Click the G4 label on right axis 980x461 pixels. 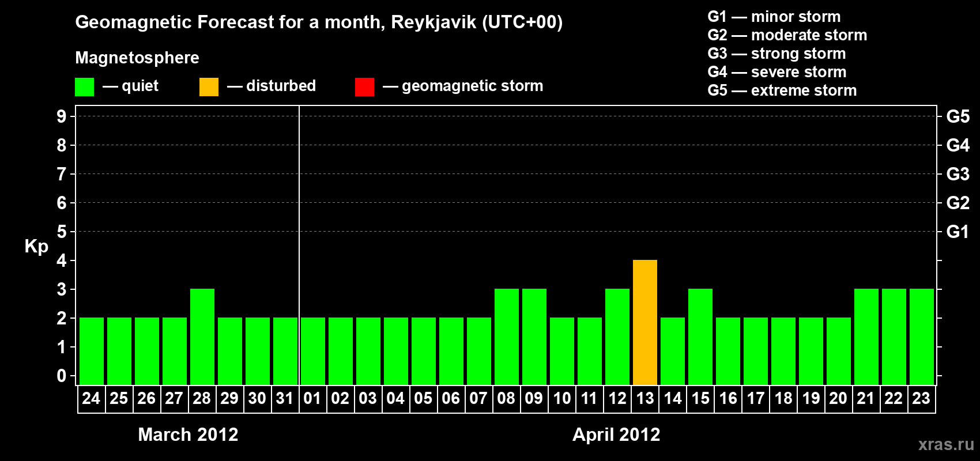pos(958,145)
